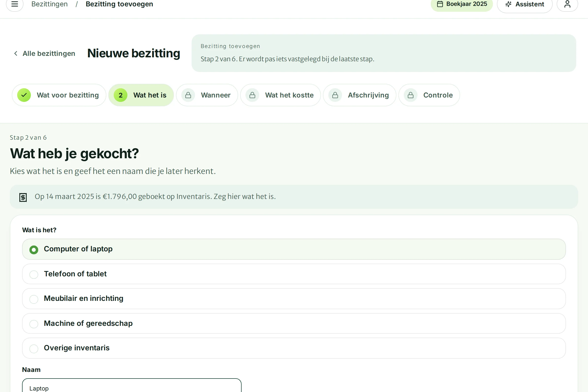
Task: Go back via the Alle bezittingen chevron
Action: (16, 53)
